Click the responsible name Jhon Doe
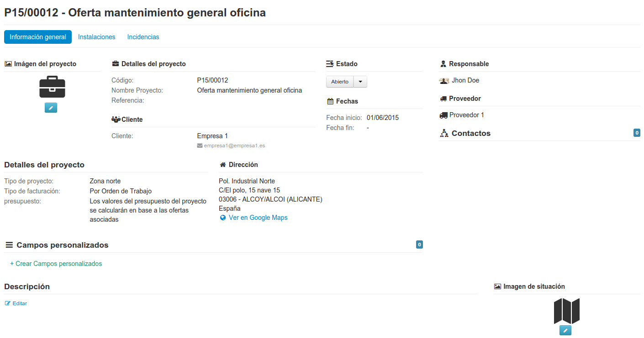The height and width of the screenshot is (338, 644). [465, 80]
